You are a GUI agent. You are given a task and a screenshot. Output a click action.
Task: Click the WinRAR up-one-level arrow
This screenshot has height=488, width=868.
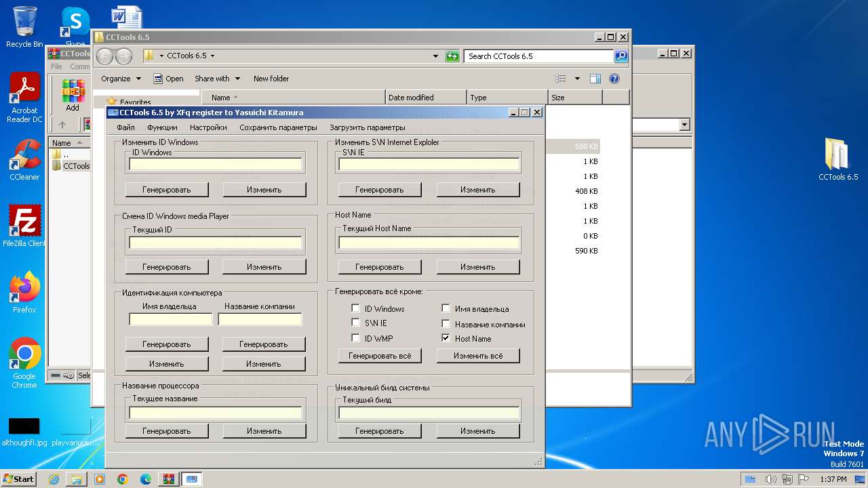(x=62, y=125)
